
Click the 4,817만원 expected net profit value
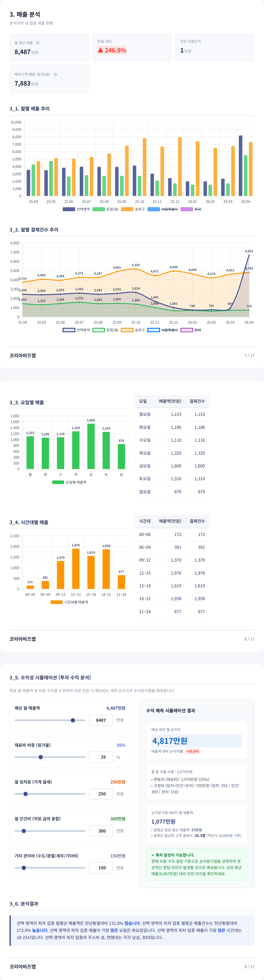coord(170,741)
